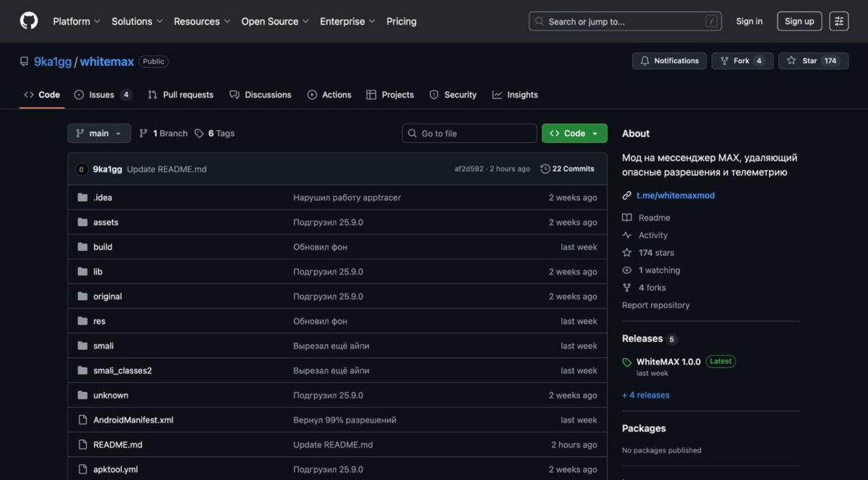Open the 6 Tags link
The width and height of the screenshot is (868, 480).
[215, 133]
